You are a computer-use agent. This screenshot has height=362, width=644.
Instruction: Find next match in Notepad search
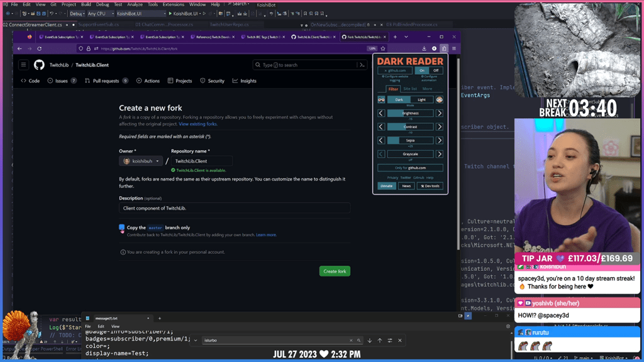pyautogui.click(x=370, y=340)
